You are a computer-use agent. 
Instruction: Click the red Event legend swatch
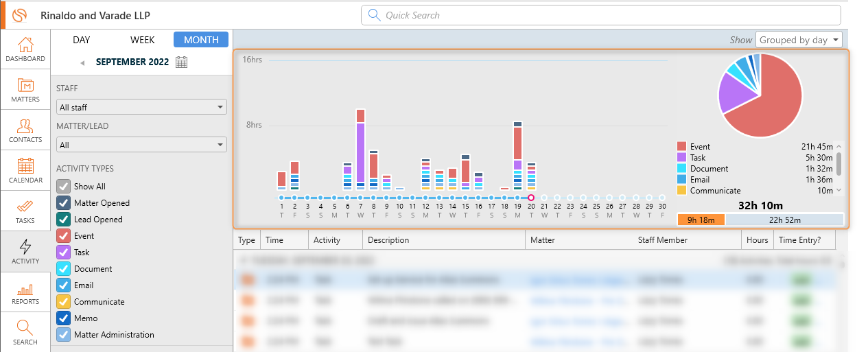[681, 147]
